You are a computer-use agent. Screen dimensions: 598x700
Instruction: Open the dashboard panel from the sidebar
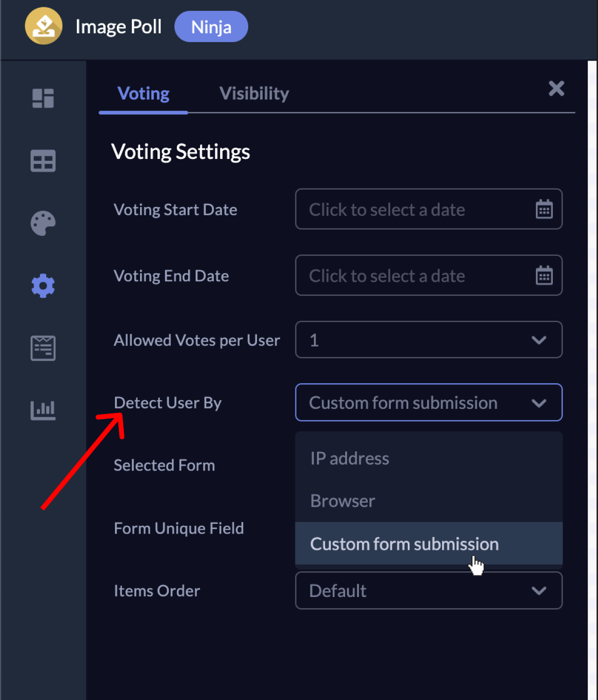[x=43, y=98]
